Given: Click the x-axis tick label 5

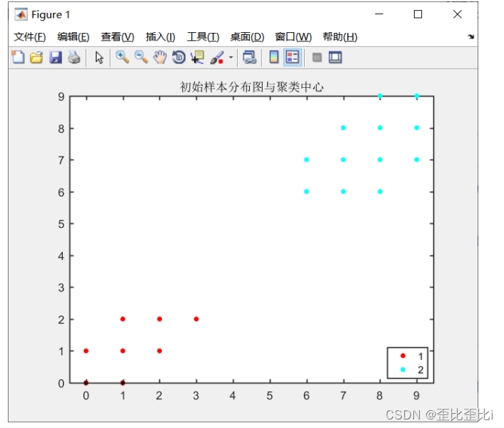Looking at the screenshot, I should (x=270, y=396).
